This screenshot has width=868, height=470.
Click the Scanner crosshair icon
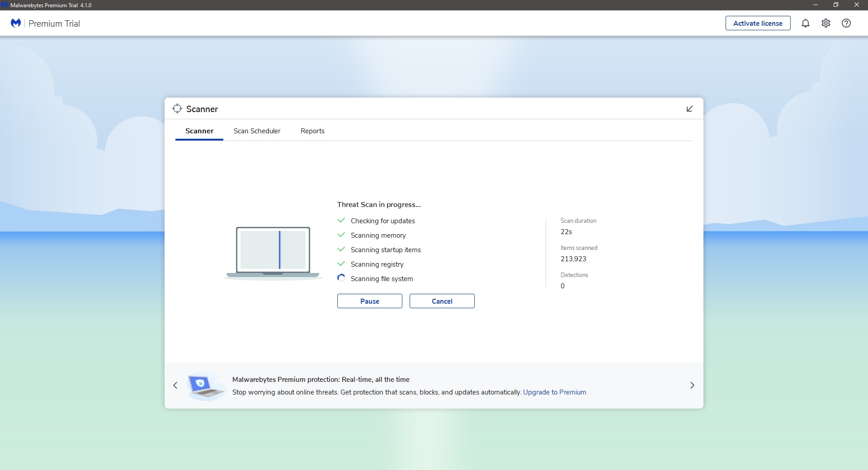click(x=177, y=108)
